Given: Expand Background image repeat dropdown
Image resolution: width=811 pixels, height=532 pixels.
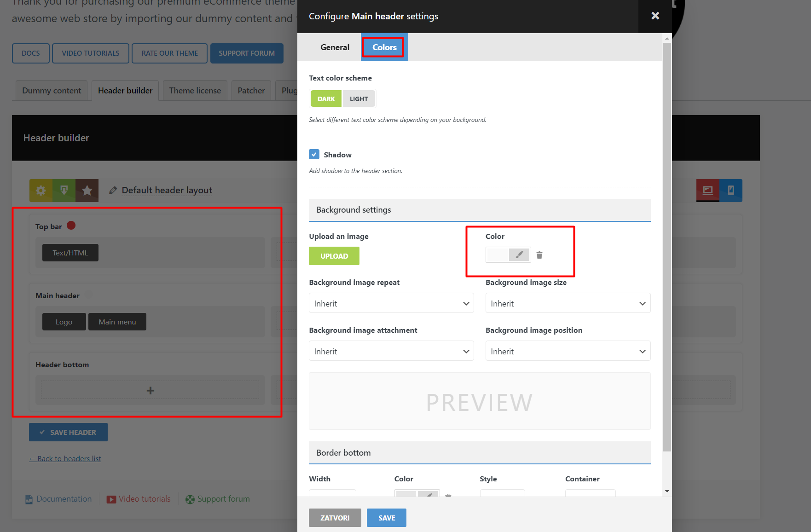Looking at the screenshot, I should pos(391,303).
